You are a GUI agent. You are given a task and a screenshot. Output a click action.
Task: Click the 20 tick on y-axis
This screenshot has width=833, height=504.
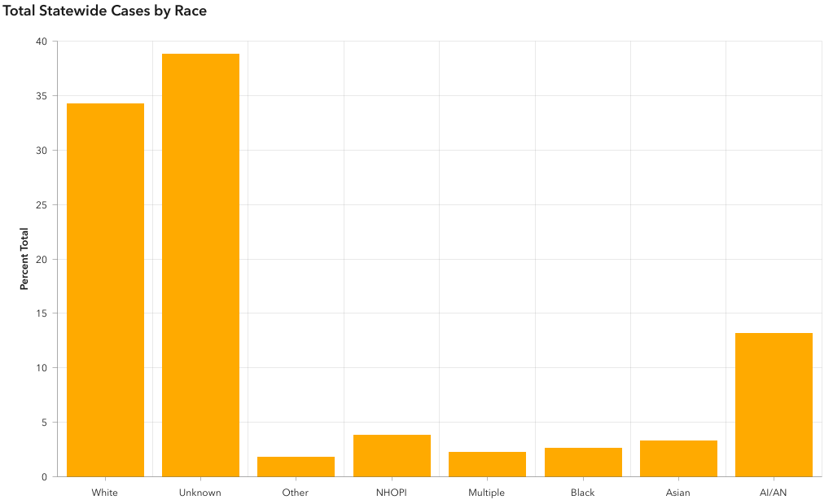pos(42,259)
